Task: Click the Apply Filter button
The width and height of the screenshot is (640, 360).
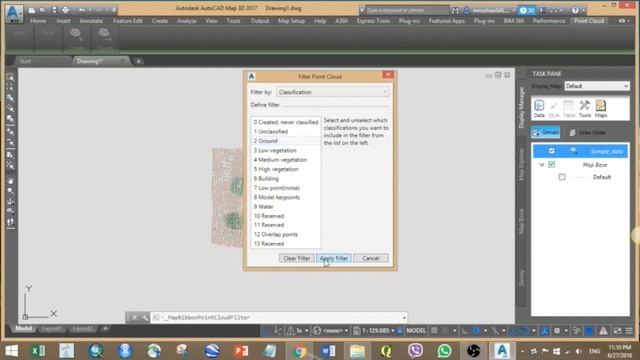Action: pyautogui.click(x=334, y=258)
